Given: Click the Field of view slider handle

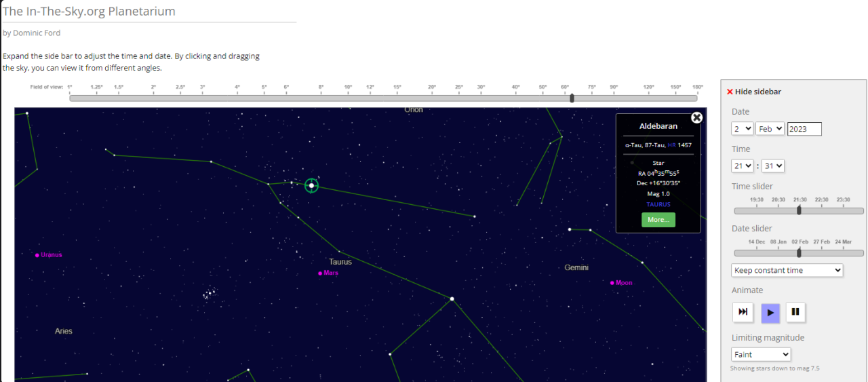Looking at the screenshot, I should point(572,98).
